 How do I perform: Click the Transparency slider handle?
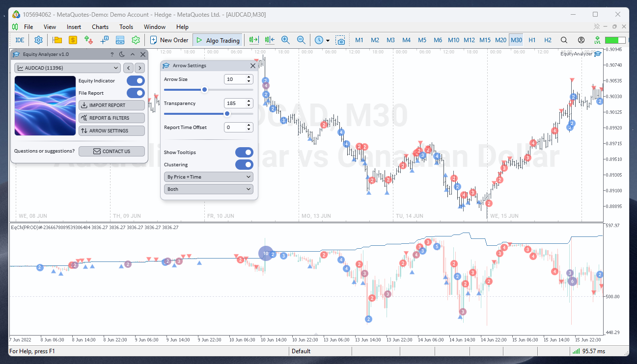[227, 114]
